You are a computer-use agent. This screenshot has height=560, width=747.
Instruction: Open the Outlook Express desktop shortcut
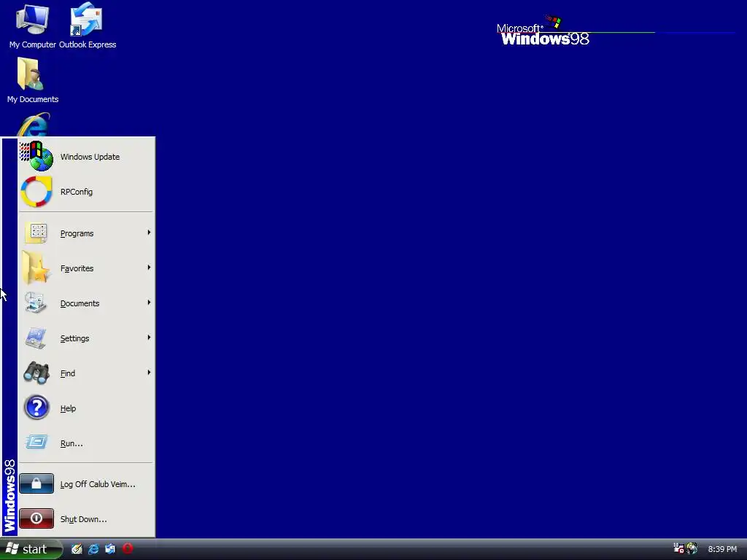88,26
